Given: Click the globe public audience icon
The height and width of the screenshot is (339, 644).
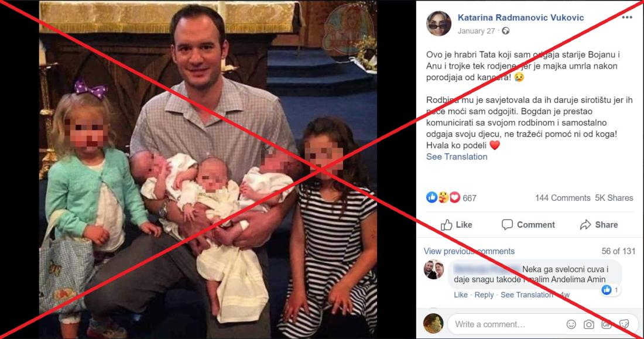Looking at the screenshot, I should [506, 31].
